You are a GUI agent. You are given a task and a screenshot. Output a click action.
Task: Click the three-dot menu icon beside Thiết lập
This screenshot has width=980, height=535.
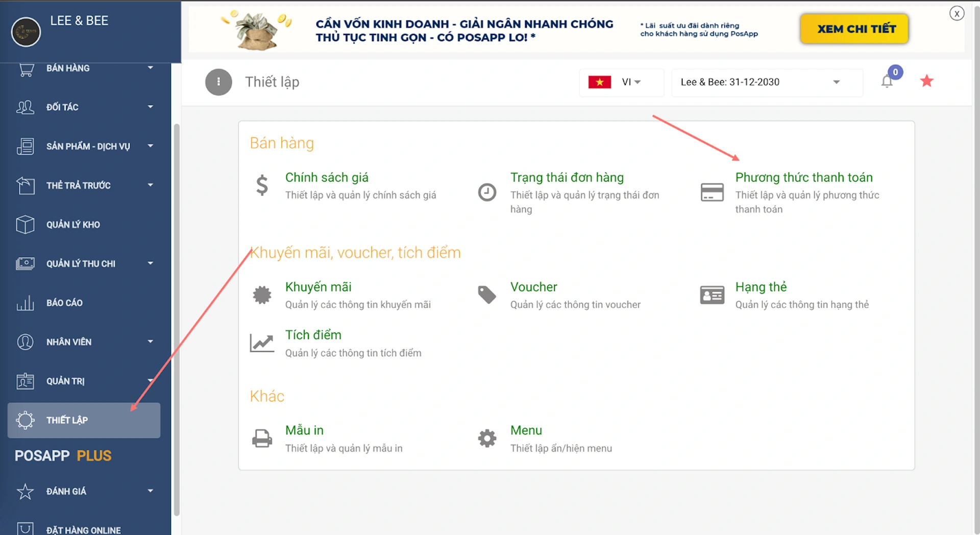pos(218,82)
